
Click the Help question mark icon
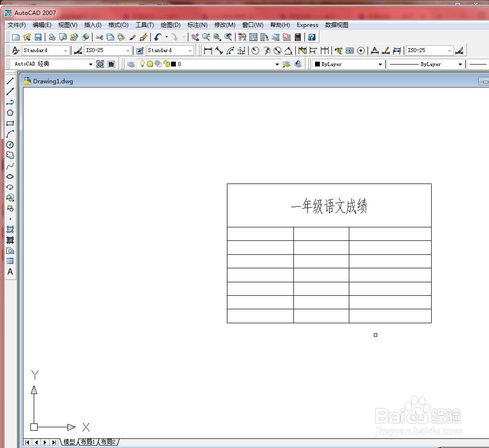tap(312, 38)
